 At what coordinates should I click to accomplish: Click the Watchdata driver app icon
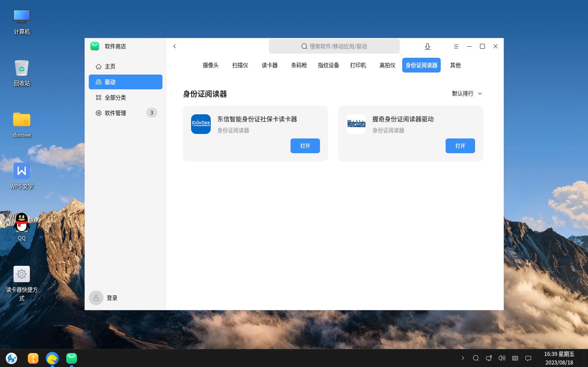(x=356, y=124)
